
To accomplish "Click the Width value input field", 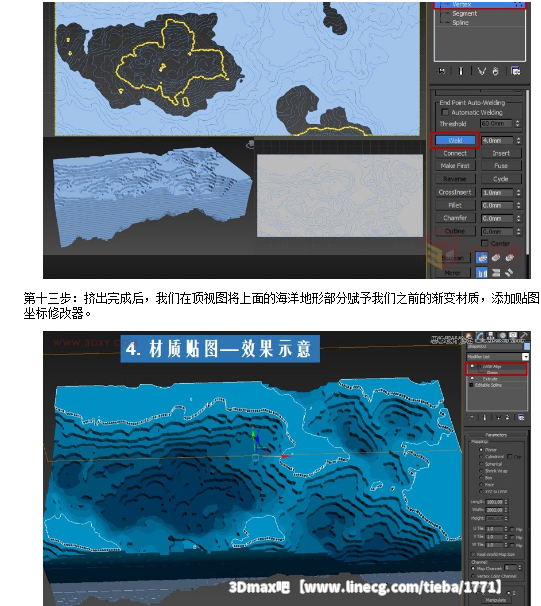I will [494, 510].
